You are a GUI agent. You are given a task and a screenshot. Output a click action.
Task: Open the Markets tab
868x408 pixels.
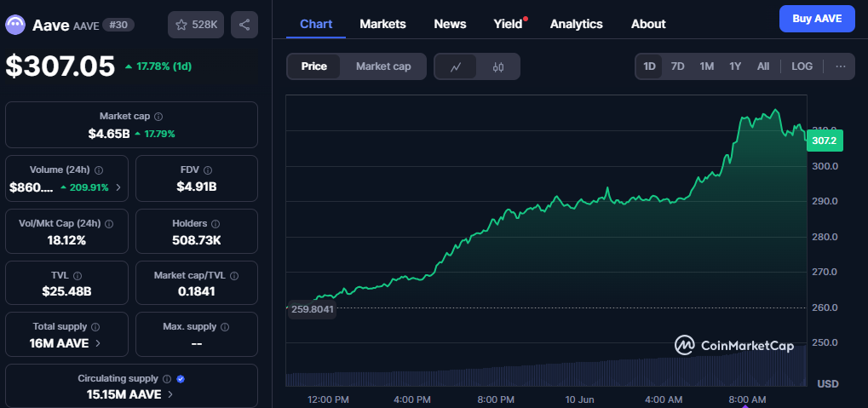tap(382, 25)
